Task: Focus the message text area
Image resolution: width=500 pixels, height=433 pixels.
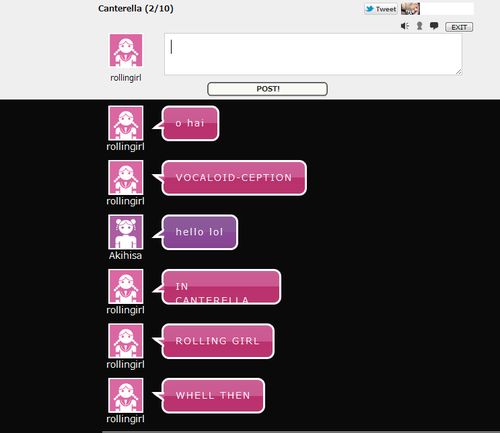Action: 313,54
